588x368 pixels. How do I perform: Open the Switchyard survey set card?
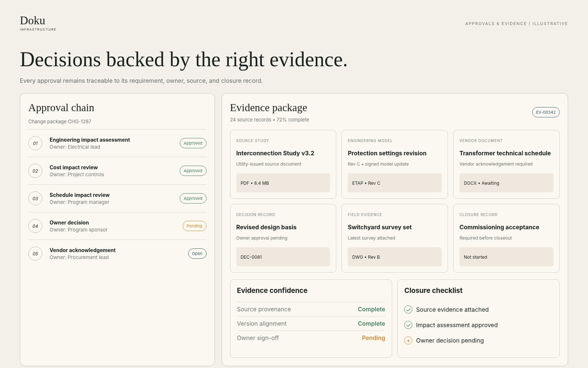tap(395, 238)
